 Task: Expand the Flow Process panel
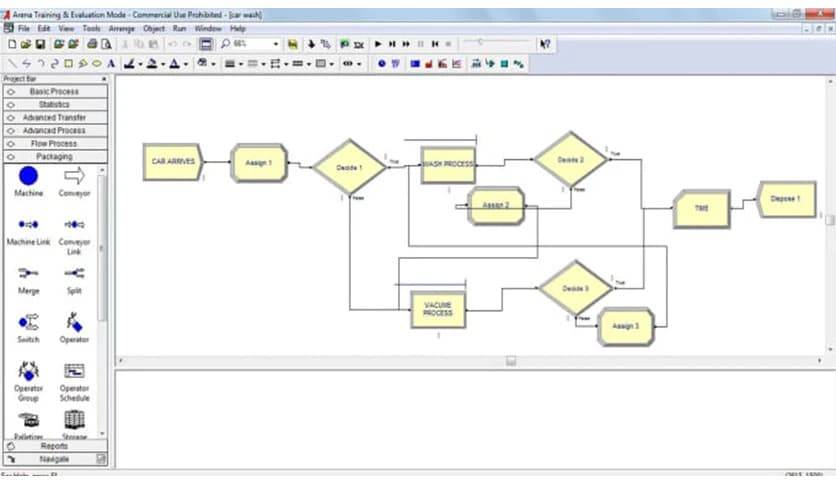[55, 144]
